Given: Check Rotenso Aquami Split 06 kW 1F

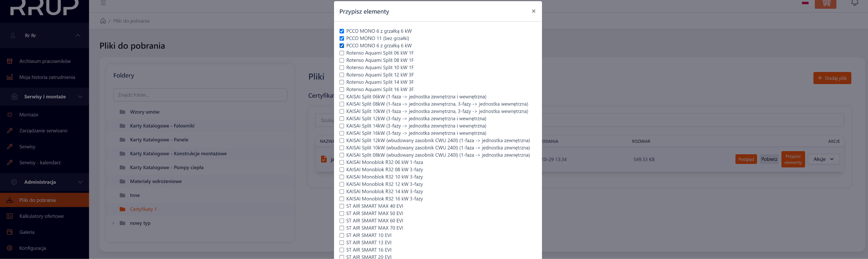Looking at the screenshot, I should 342,53.
